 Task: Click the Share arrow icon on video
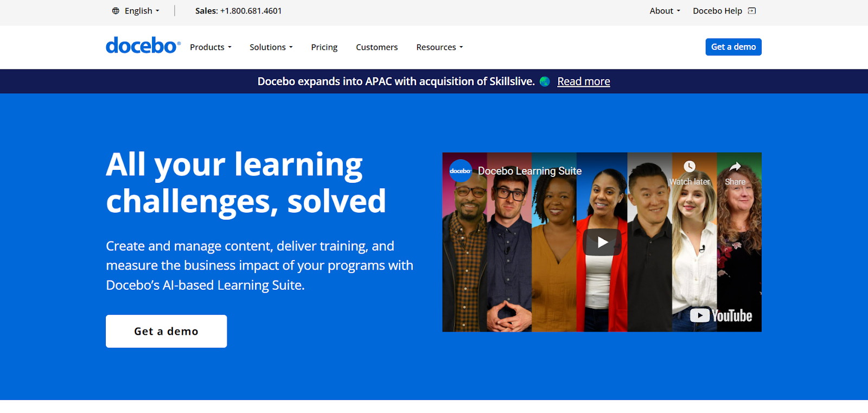click(x=735, y=167)
